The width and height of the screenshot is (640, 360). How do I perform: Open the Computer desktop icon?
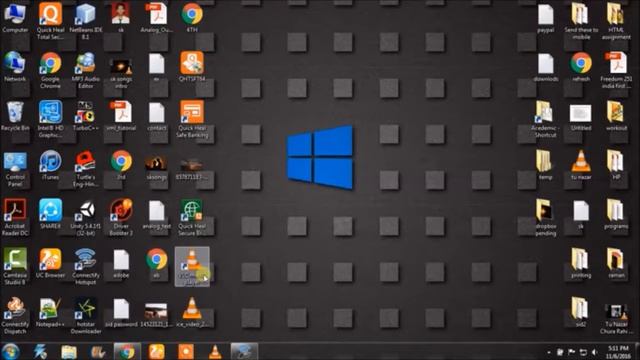click(x=15, y=18)
